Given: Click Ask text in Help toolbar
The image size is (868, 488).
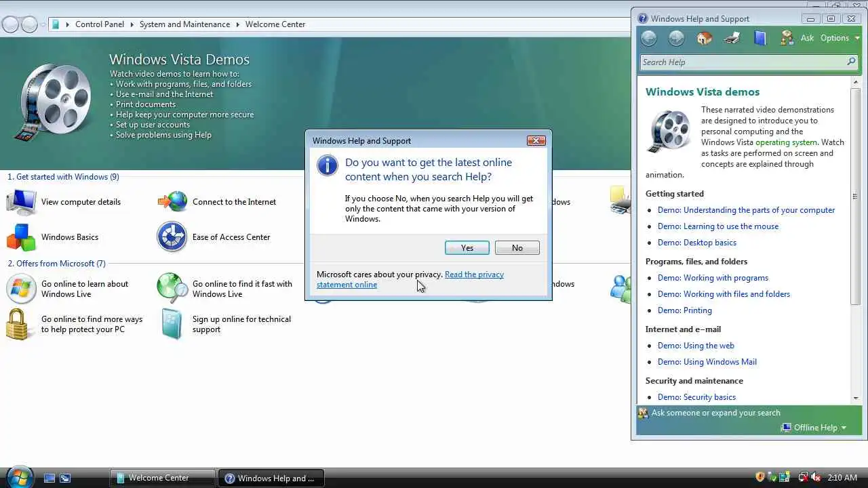Looking at the screenshot, I should pyautogui.click(x=807, y=38).
